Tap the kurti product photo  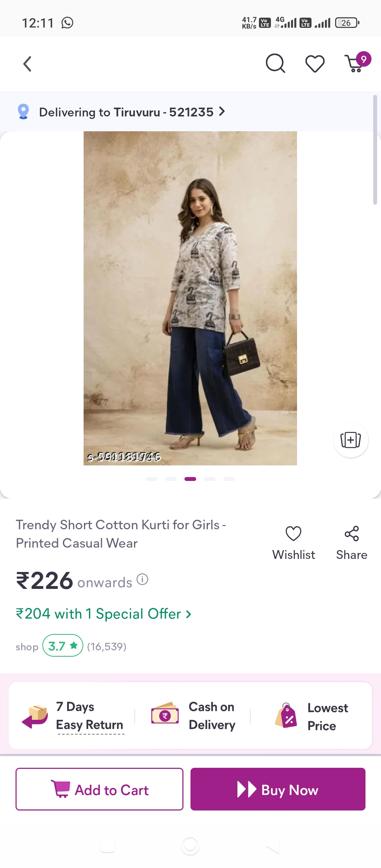tap(190, 298)
